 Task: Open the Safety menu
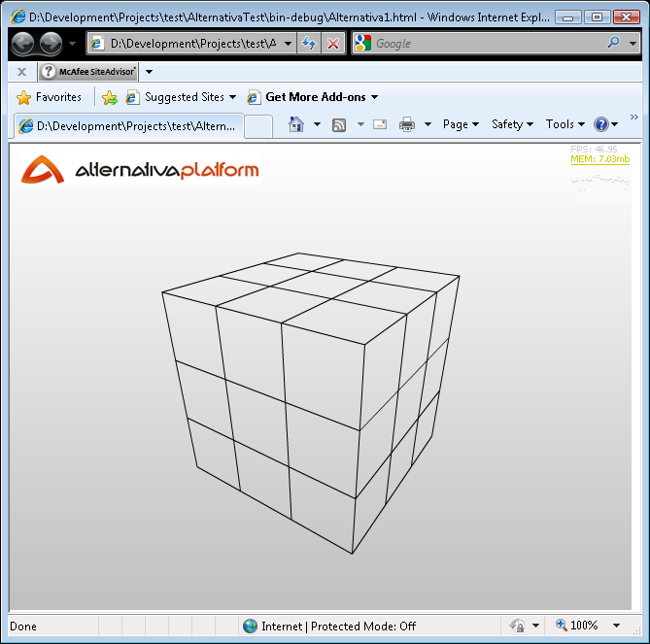tap(512, 124)
